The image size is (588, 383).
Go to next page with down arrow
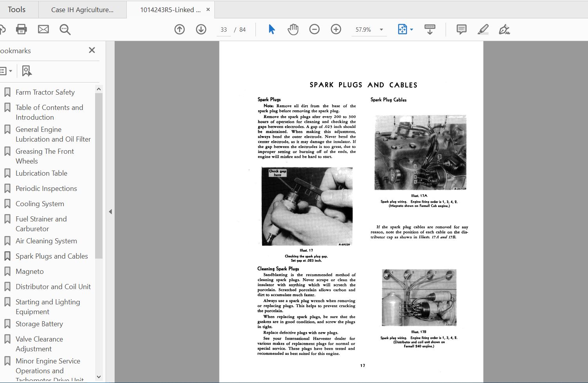(x=201, y=29)
